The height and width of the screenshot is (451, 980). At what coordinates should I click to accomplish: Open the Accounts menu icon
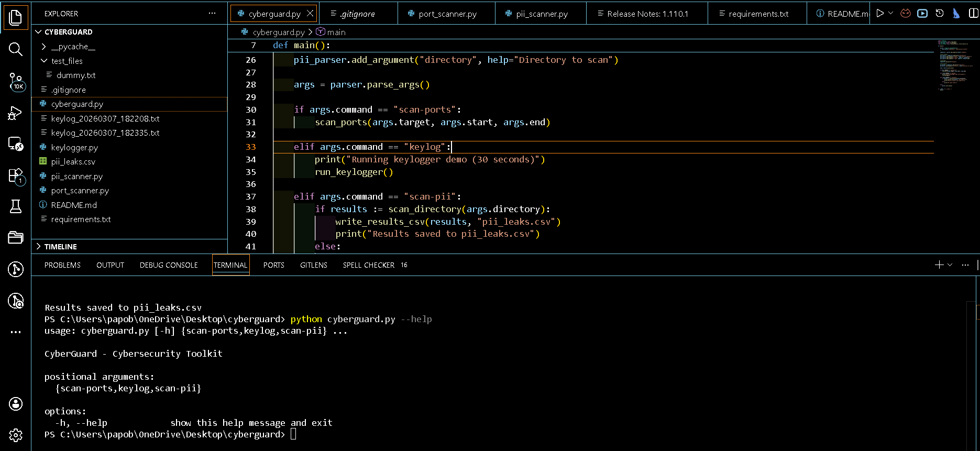pos(16,403)
